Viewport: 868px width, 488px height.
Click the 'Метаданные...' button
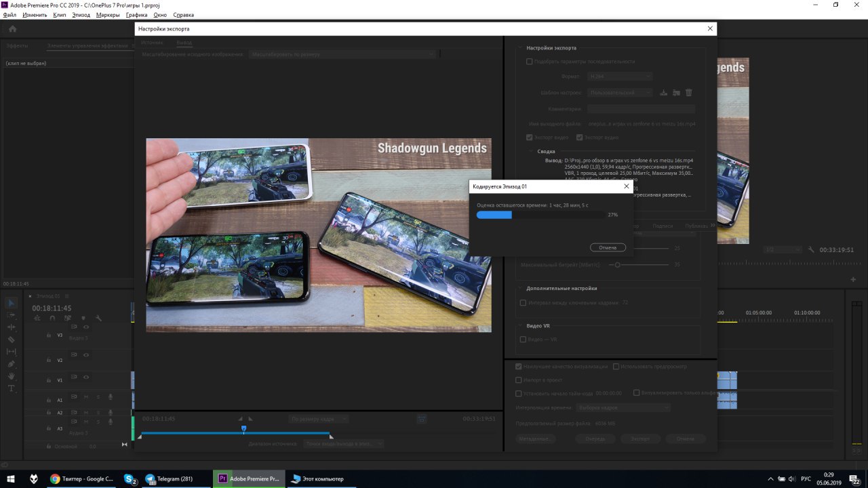tap(534, 439)
